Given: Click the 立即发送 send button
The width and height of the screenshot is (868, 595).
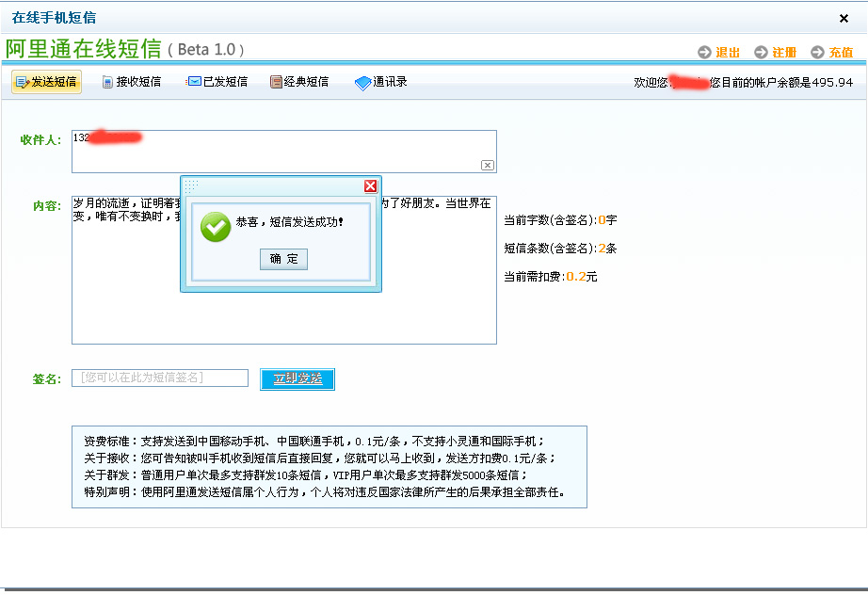Looking at the screenshot, I should coord(297,379).
